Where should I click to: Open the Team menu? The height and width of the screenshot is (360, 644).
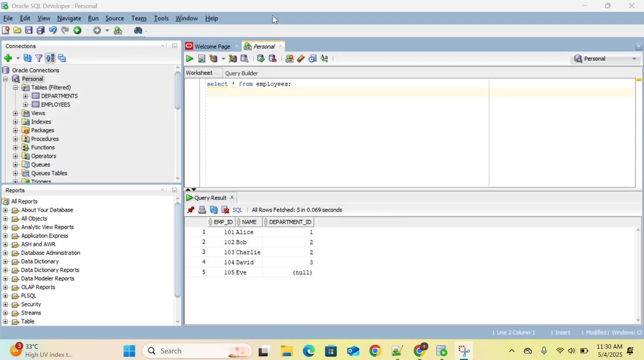tap(139, 18)
